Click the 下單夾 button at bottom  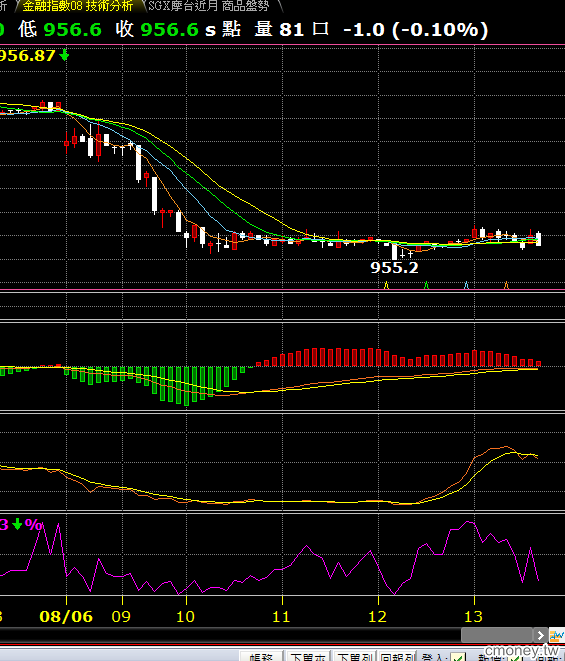(x=308, y=656)
